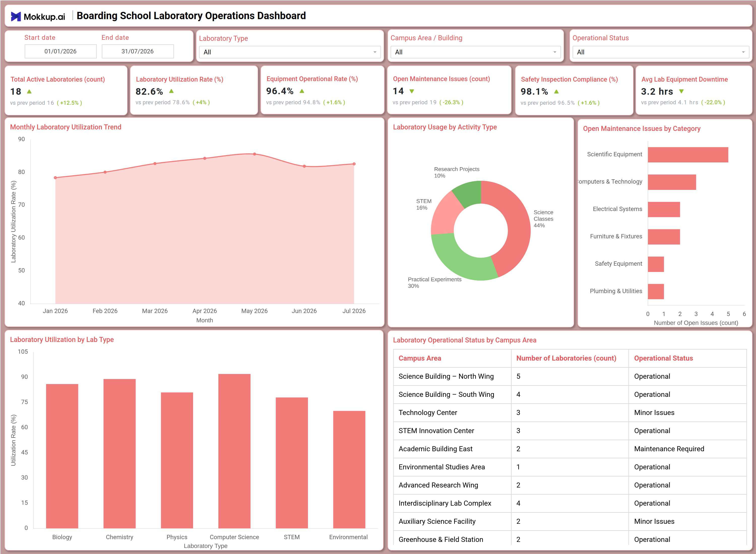Click the Computers & Technology bar
756x554 pixels.
pyautogui.click(x=672, y=182)
